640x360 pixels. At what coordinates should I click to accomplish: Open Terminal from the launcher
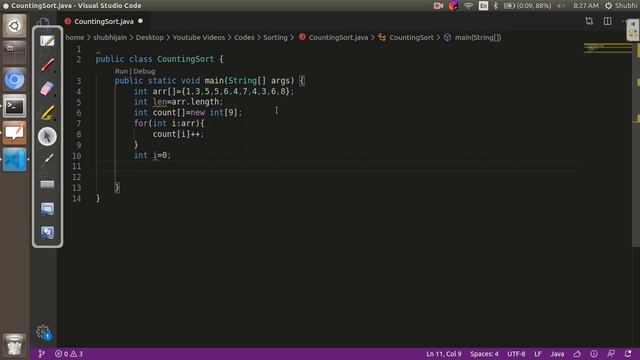14,107
